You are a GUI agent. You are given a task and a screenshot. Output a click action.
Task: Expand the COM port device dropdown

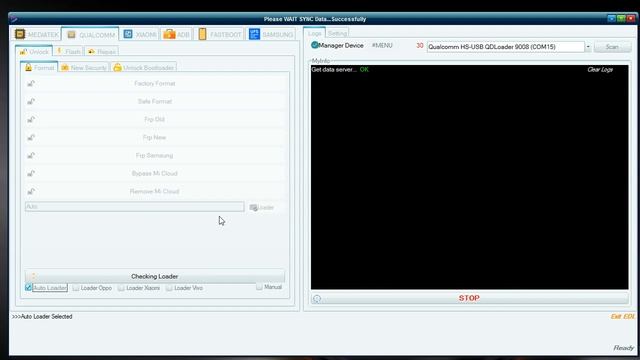coord(588,47)
